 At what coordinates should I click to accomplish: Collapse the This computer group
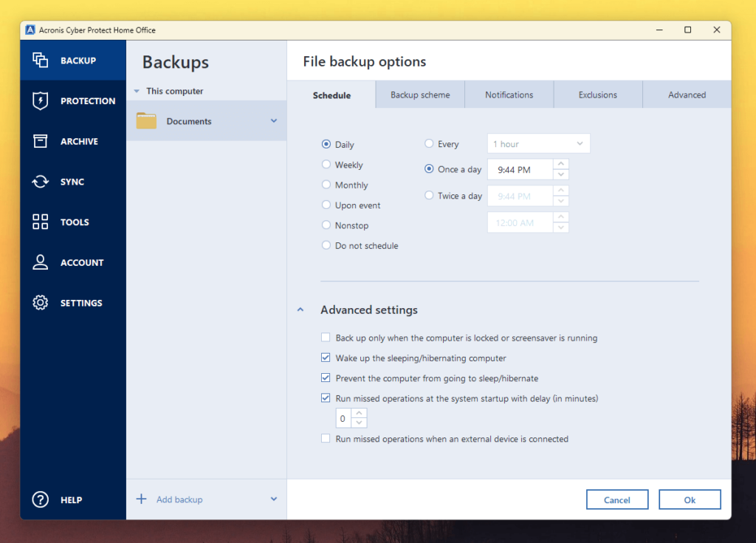tap(137, 91)
